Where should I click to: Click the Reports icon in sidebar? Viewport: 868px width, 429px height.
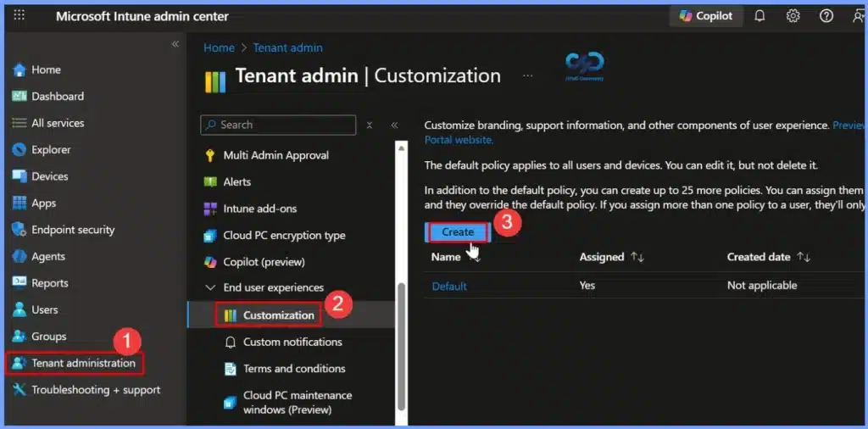[19, 283]
